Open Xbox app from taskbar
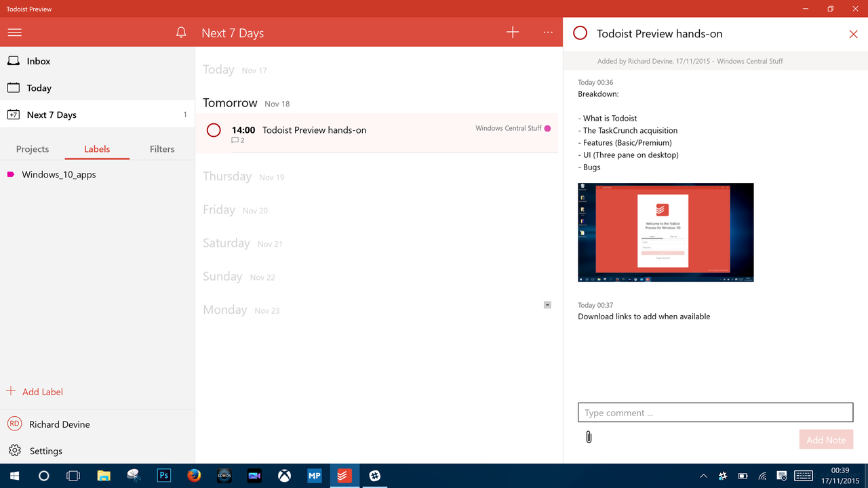The image size is (868, 488). [284, 476]
